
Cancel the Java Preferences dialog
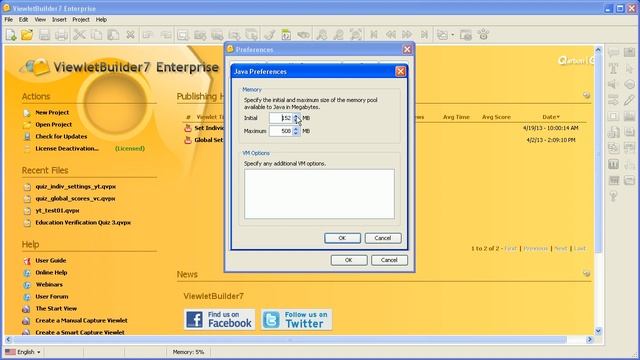(x=382, y=238)
